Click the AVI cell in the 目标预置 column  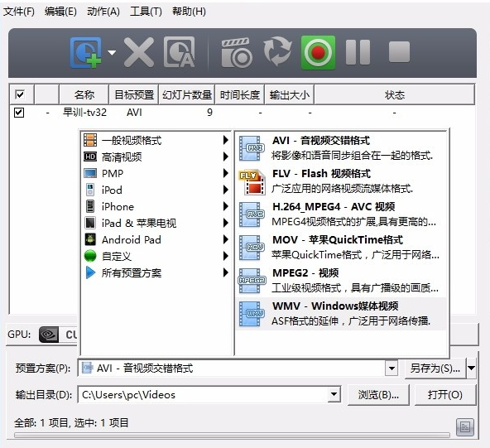click(134, 113)
